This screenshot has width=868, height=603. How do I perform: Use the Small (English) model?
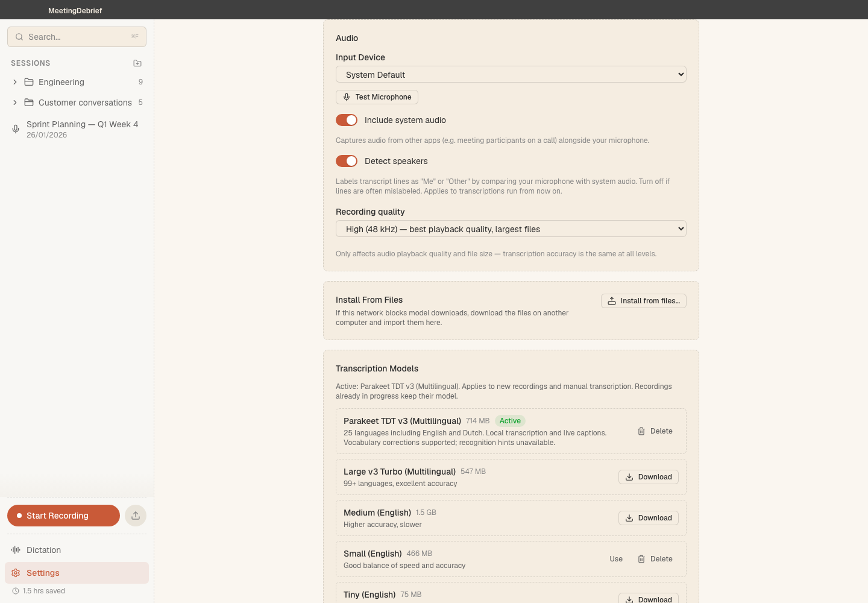point(616,559)
